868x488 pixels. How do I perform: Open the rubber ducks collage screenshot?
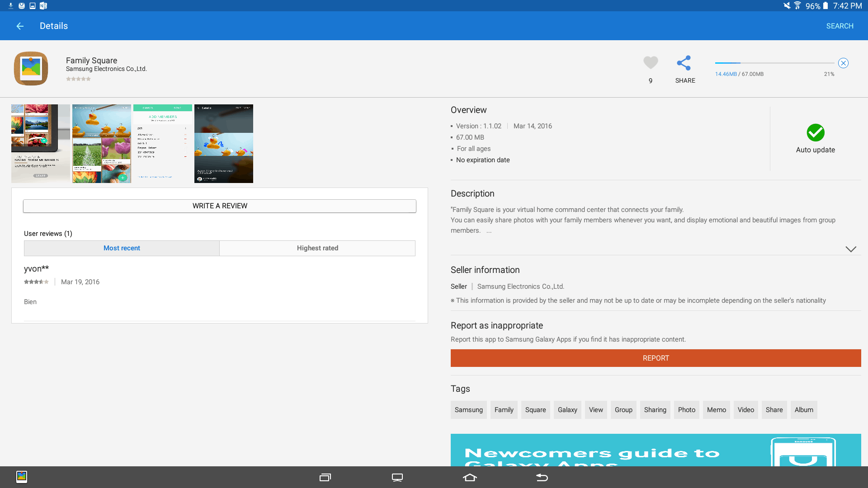coord(102,144)
